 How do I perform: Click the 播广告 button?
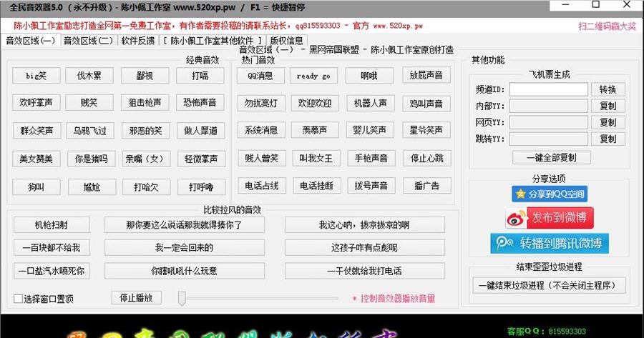tap(427, 186)
